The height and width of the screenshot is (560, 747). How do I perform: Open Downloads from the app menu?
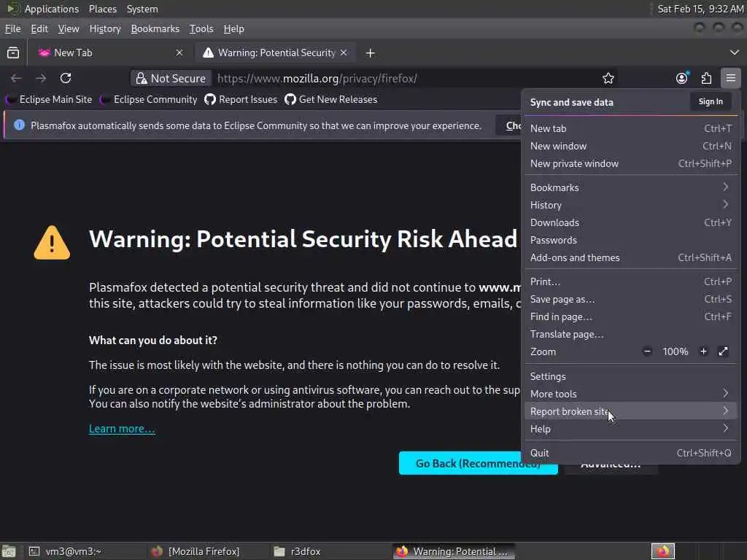630,222
